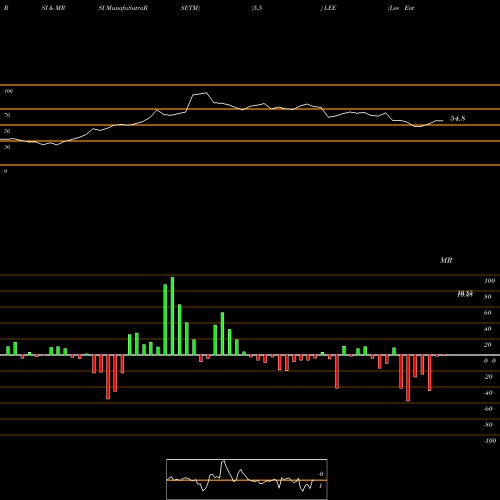Click the RSI axis label 0
The height and width of the screenshot is (500, 500).
(5, 171)
